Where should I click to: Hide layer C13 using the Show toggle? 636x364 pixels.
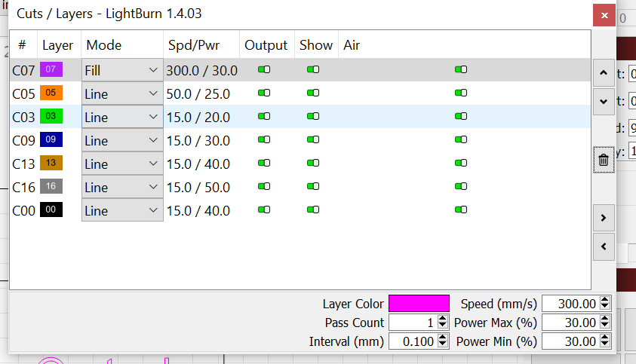(313, 163)
